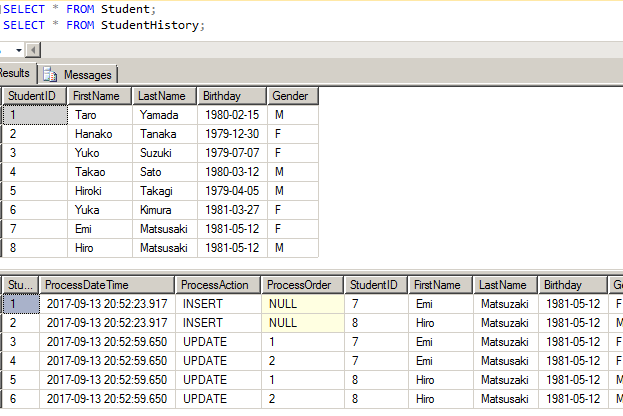623x416 pixels.
Task: Select the '1981-03-27' birthday cell
Action: 232,210
